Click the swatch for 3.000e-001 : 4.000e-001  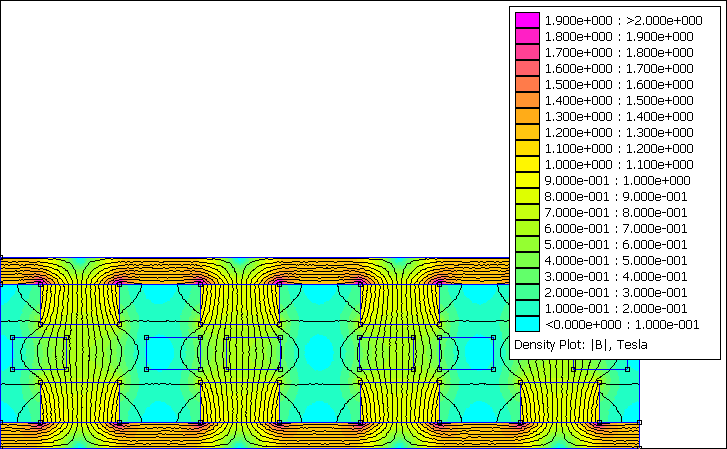click(x=527, y=276)
